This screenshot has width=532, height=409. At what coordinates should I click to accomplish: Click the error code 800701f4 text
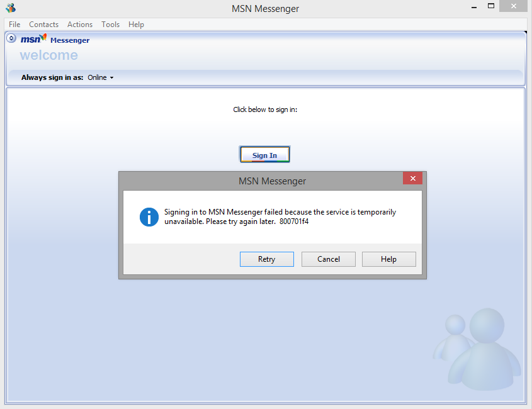pyautogui.click(x=294, y=221)
